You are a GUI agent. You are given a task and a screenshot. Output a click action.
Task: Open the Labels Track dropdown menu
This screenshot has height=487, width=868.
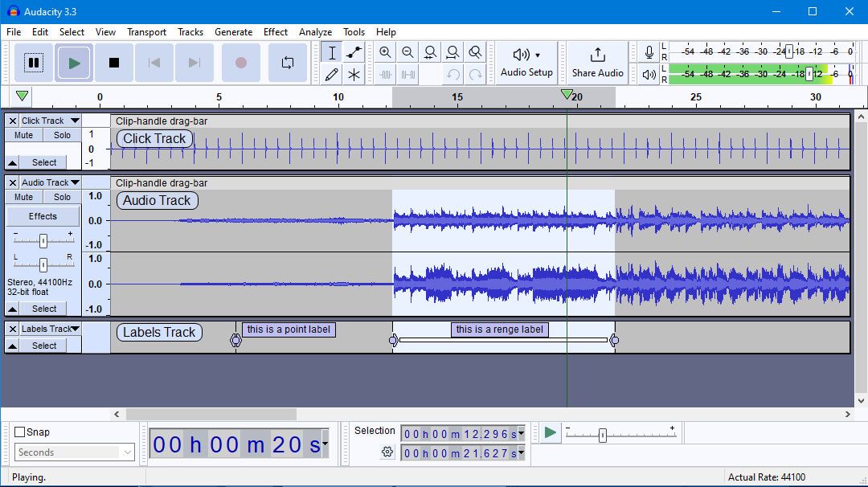[x=51, y=329]
